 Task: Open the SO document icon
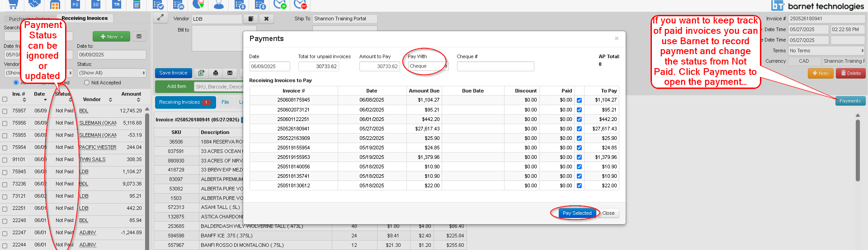(96, 5)
